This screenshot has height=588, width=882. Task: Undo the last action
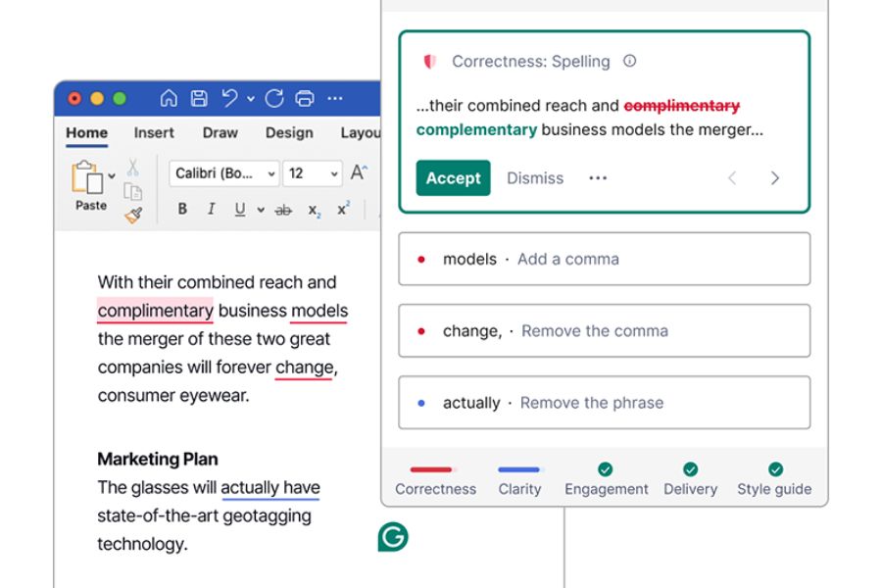click(x=230, y=98)
